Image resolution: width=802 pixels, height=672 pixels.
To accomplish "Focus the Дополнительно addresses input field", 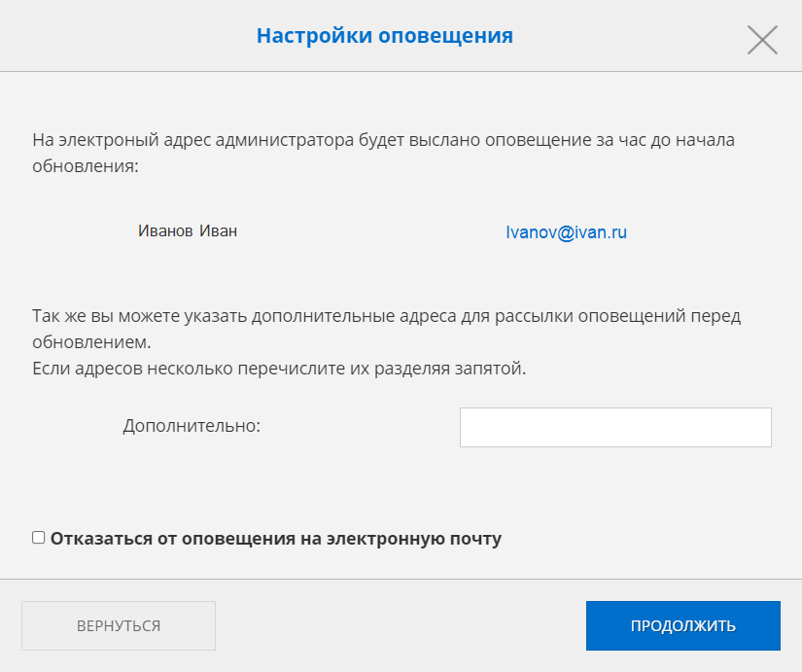I will [614, 428].
